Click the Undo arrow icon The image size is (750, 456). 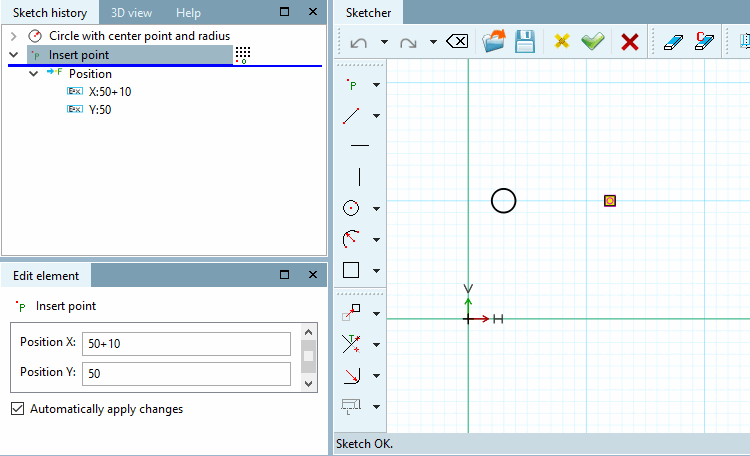pos(359,43)
